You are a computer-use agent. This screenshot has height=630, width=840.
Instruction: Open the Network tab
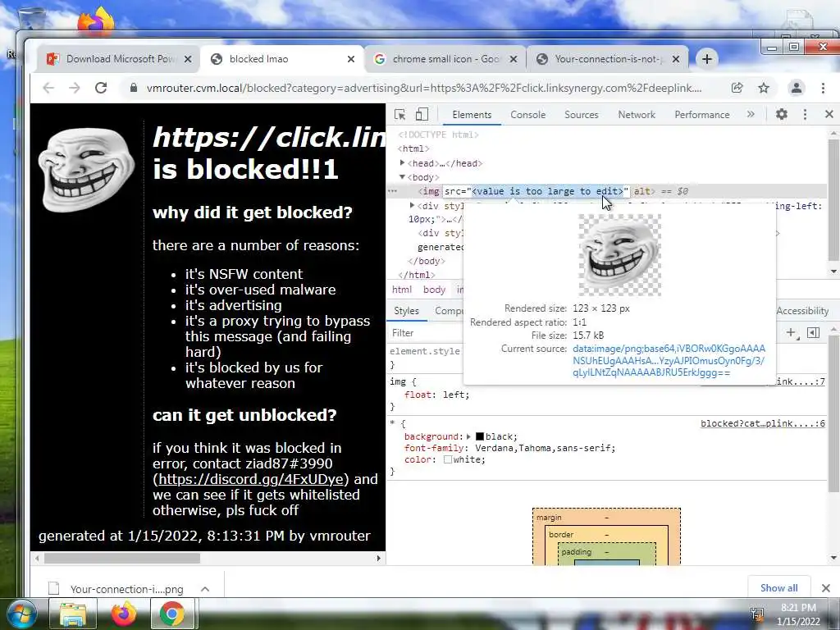click(637, 115)
